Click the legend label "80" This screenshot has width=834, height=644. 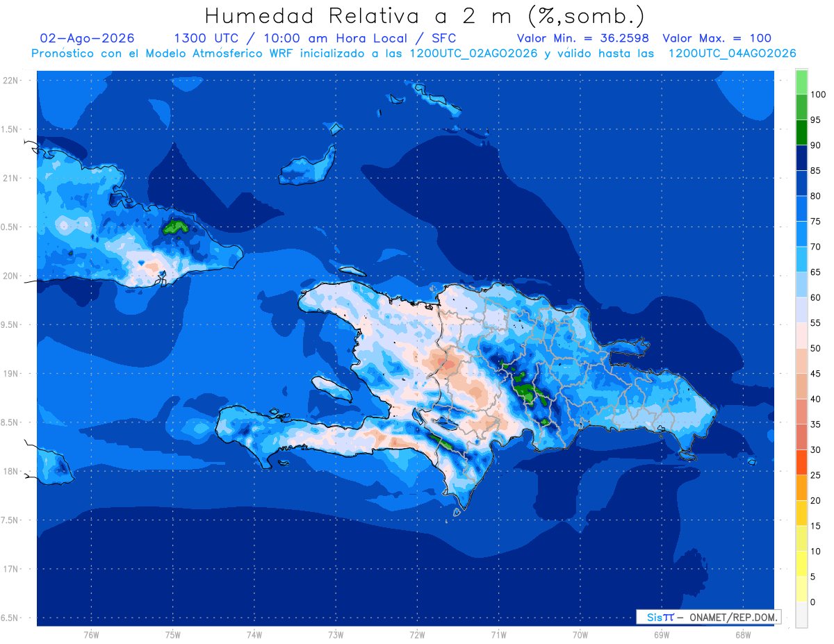(x=815, y=196)
